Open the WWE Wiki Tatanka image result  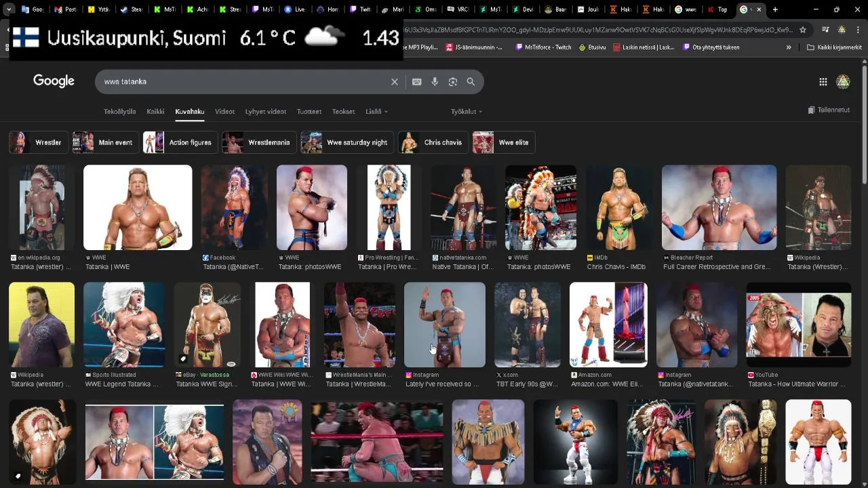282,325
